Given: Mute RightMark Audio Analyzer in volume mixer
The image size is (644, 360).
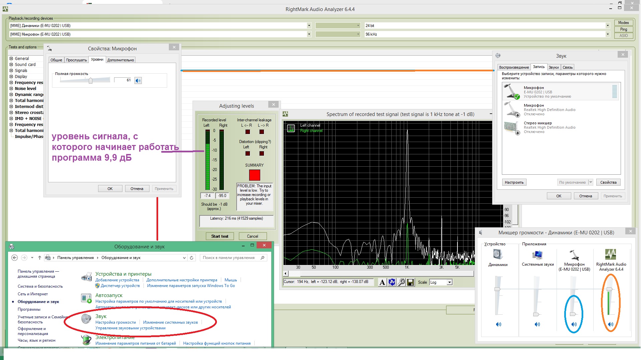Looking at the screenshot, I should click(611, 324).
